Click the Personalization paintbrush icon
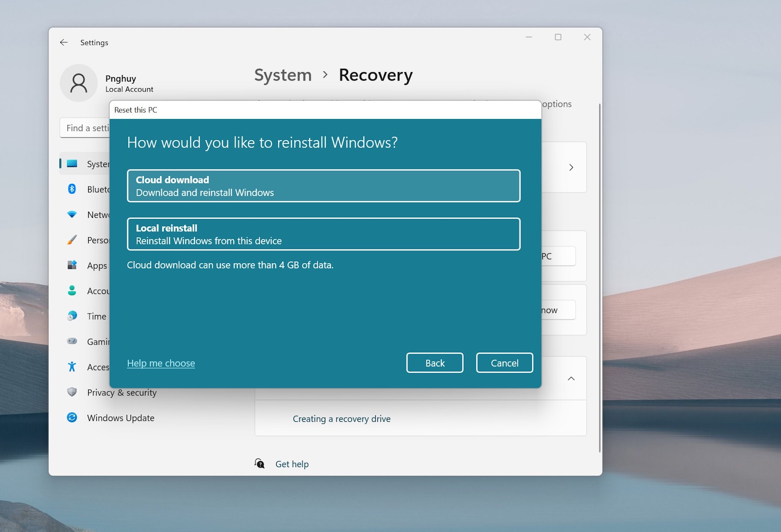The width and height of the screenshot is (781, 532). click(x=72, y=240)
